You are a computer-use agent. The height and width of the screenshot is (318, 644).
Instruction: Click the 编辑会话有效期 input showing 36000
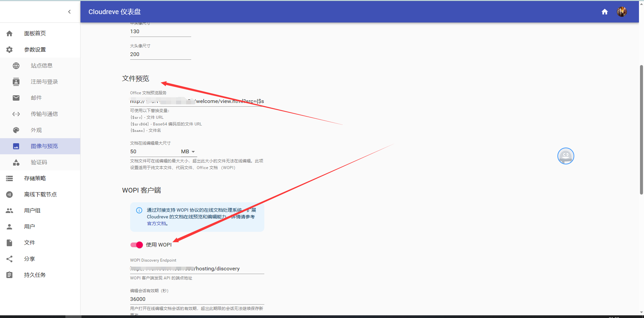(x=197, y=299)
